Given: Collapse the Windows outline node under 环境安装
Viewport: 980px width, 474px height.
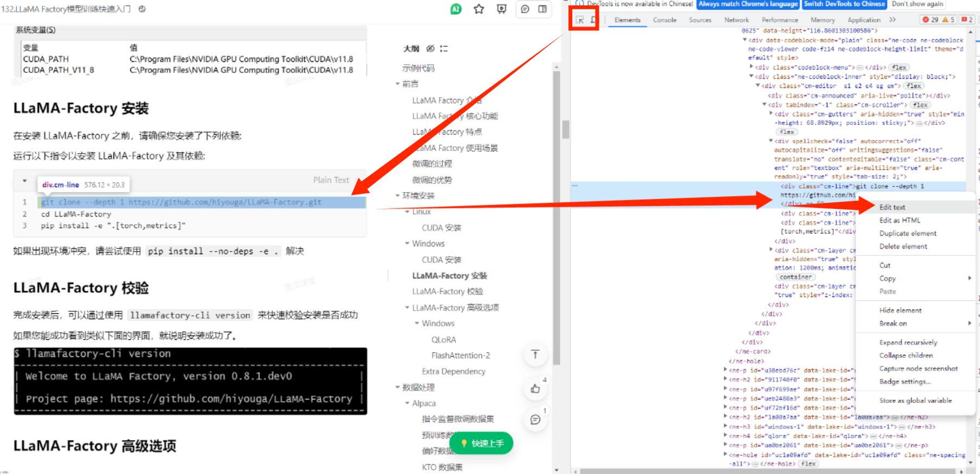Looking at the screenshot, I should [x=407, y=244].
